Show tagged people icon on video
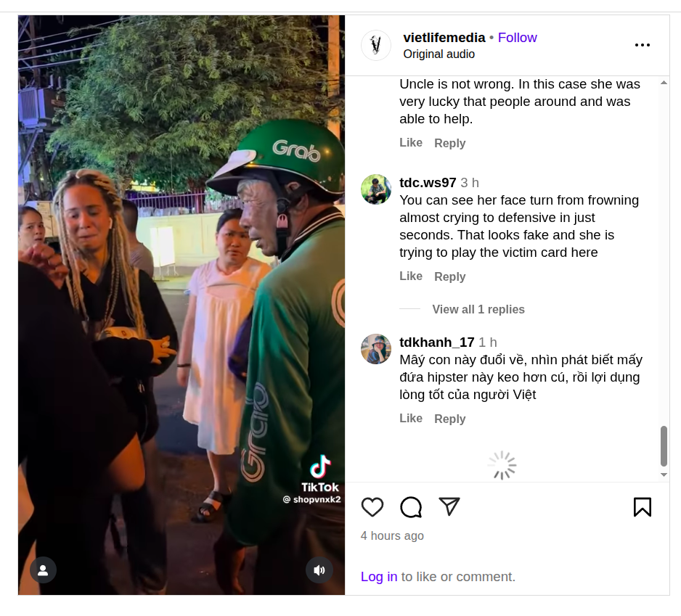 coord(43,570)
